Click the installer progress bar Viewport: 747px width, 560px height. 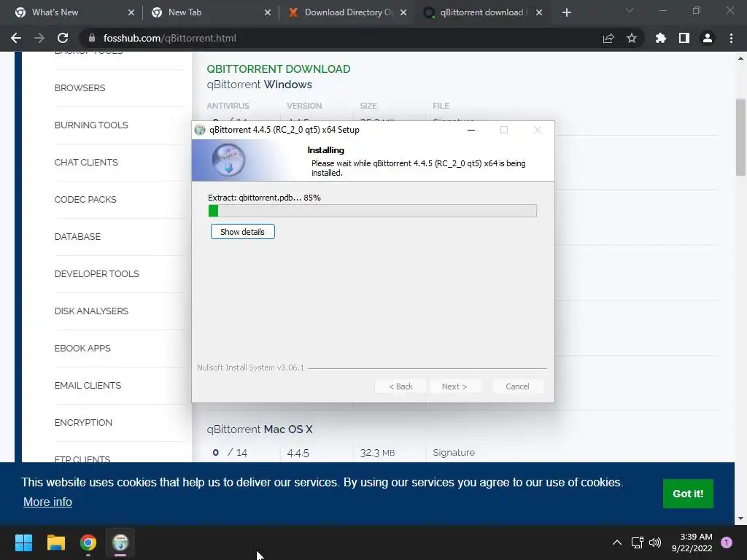[373, 211]
